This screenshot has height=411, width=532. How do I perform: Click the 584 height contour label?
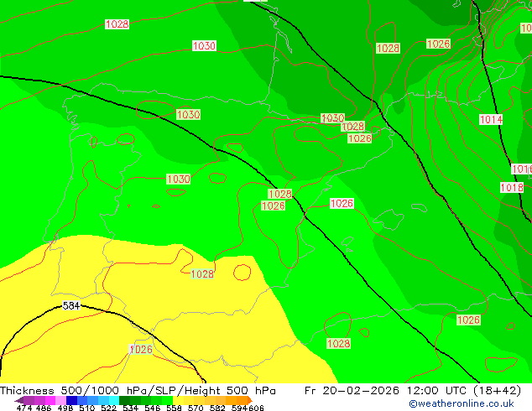(71, 305)
